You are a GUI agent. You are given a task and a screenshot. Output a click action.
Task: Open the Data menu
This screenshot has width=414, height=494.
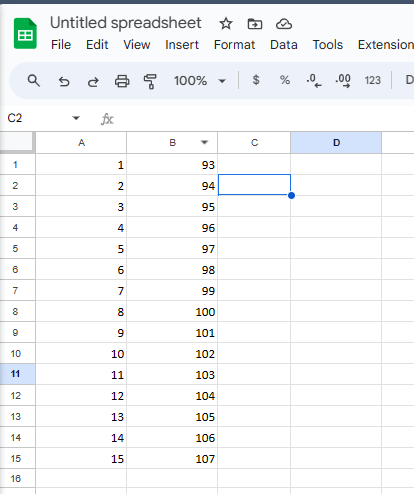pyautogui.click(x=284, y=45)
